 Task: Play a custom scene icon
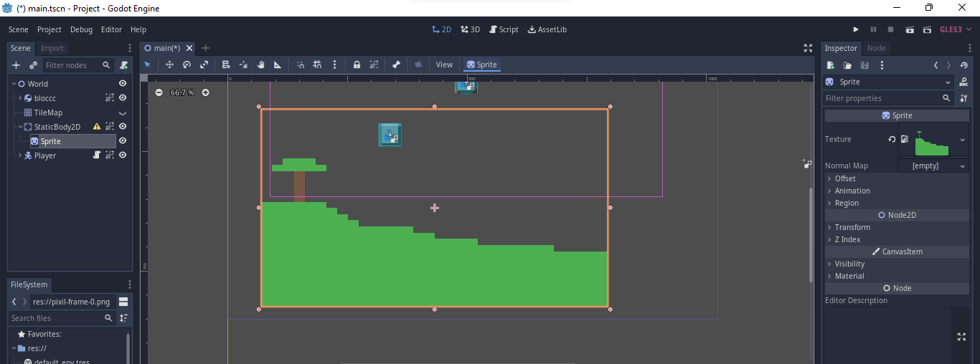pos(927,29)
